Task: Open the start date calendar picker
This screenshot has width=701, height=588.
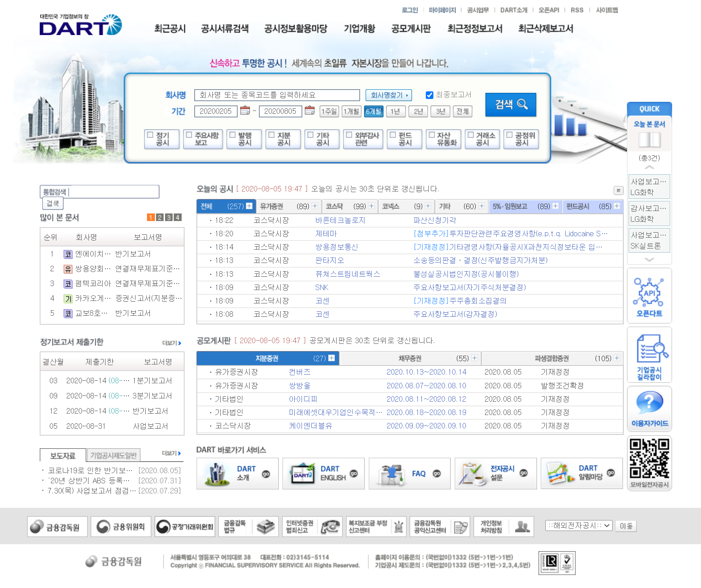Action: pos(245,111)
